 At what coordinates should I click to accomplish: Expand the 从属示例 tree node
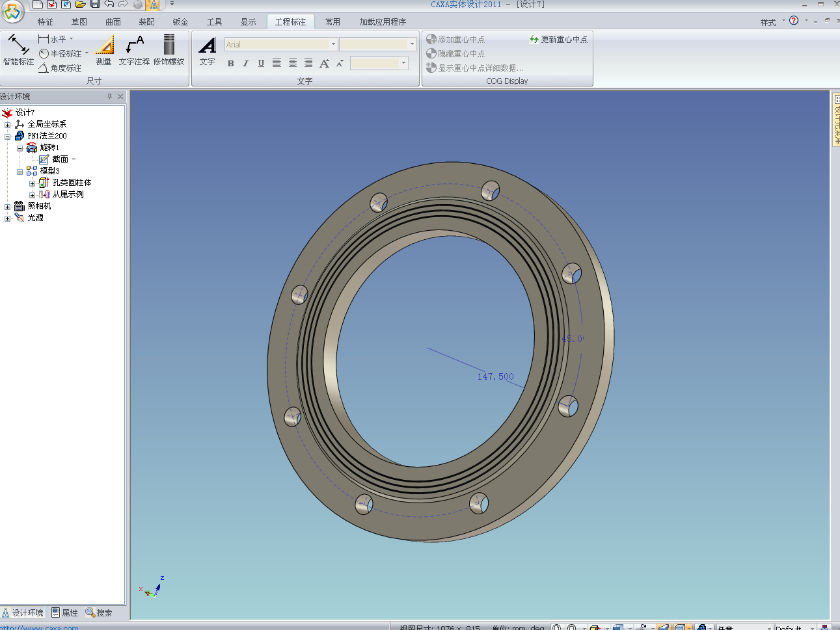pos(33,194)
